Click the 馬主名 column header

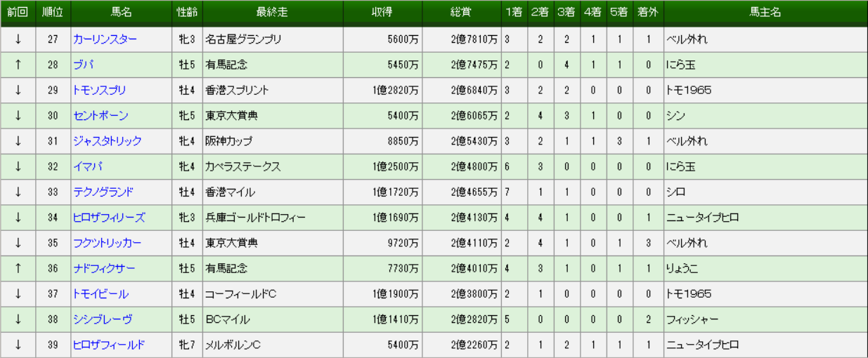click(x=765, y=13)
